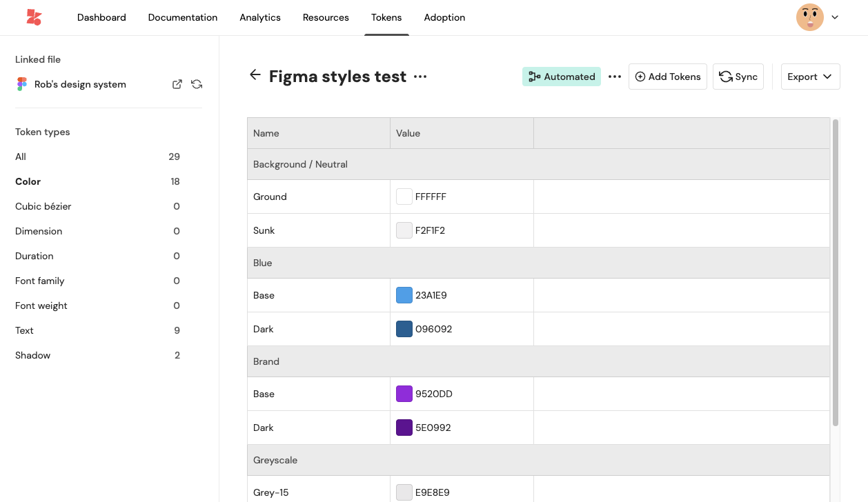Expand the Export dropdown
Screen dimensions: 868x502
[810, 77]
